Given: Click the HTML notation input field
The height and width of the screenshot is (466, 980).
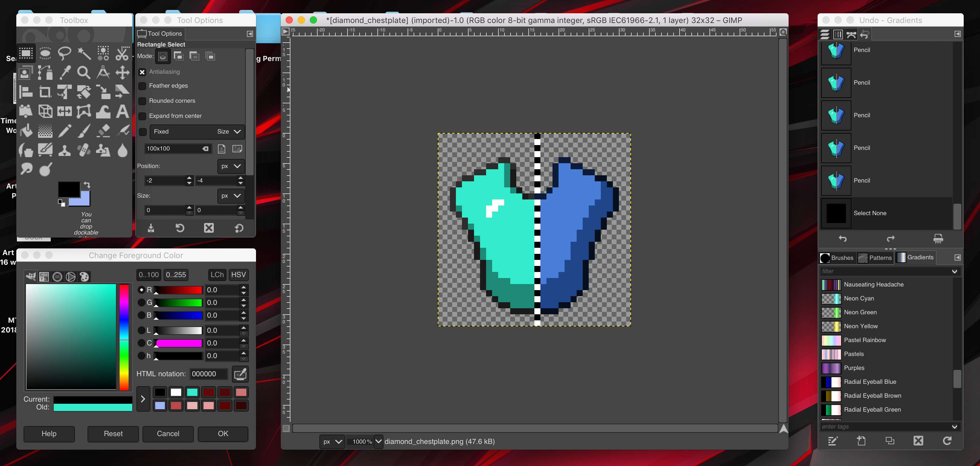Looking at the screenshot, I should tap(209, 374).
